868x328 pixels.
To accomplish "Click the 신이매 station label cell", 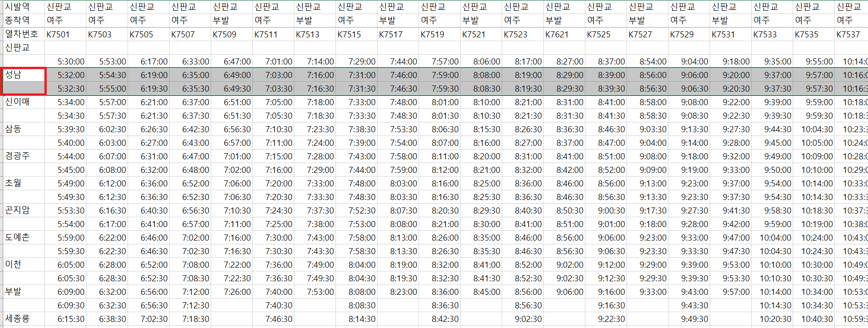I will 24,102.
